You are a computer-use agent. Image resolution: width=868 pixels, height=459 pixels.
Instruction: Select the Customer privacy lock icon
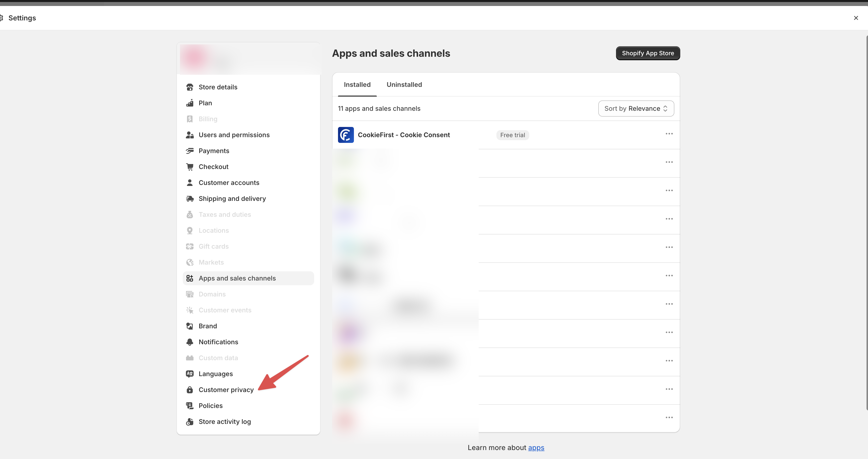pos(190,390)
